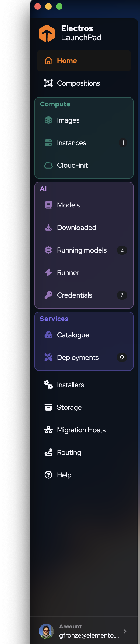
Task: Click the gfronze@elemento account email
Action: point(89,635)
